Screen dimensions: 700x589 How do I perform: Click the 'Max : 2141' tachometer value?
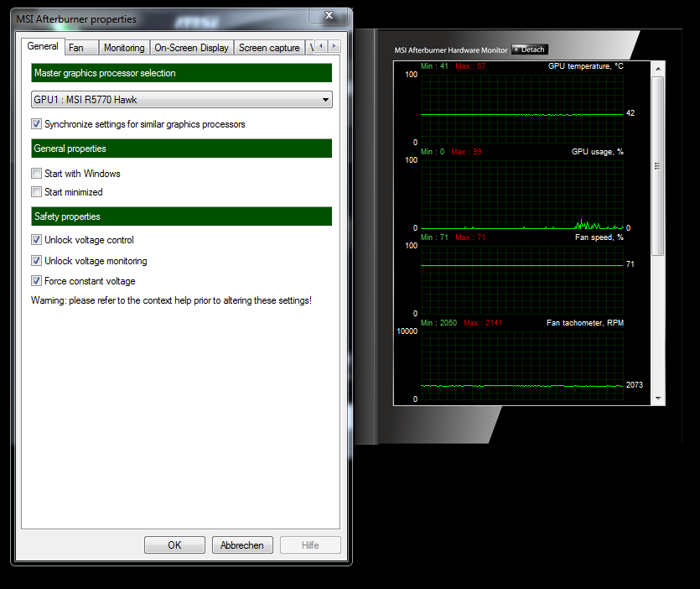click(483, 323)
